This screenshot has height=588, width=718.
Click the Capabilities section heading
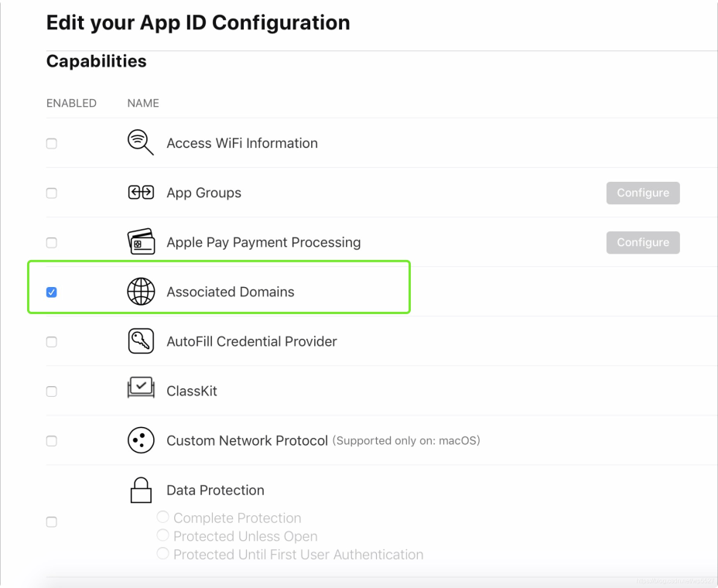coord(96,61)
